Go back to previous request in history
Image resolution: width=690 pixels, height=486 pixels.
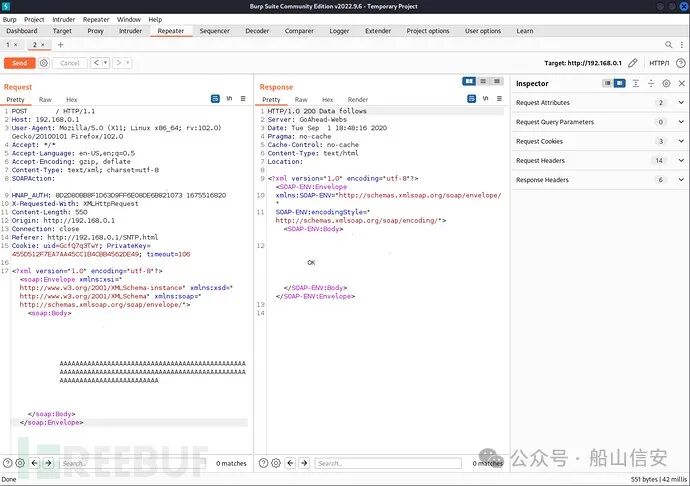coord(96,63)
